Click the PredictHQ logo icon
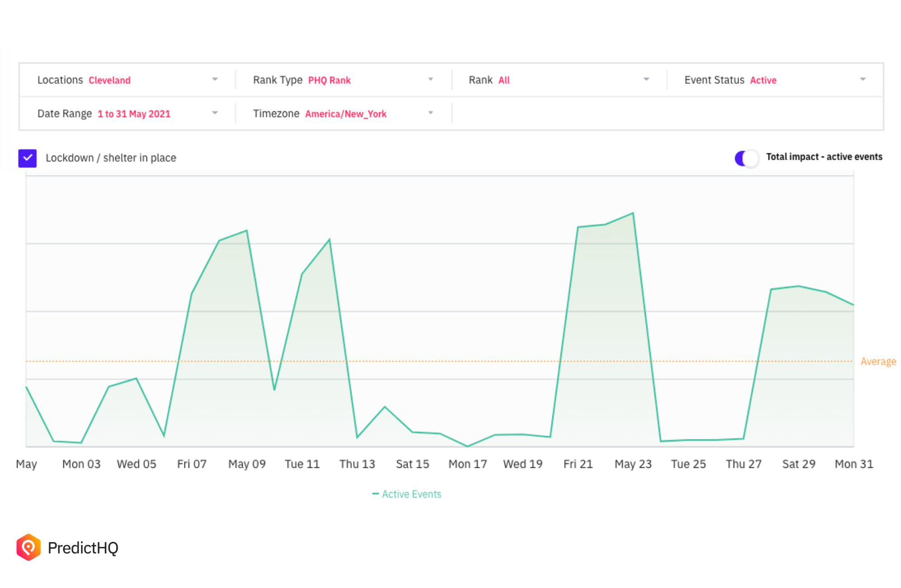 28,547
